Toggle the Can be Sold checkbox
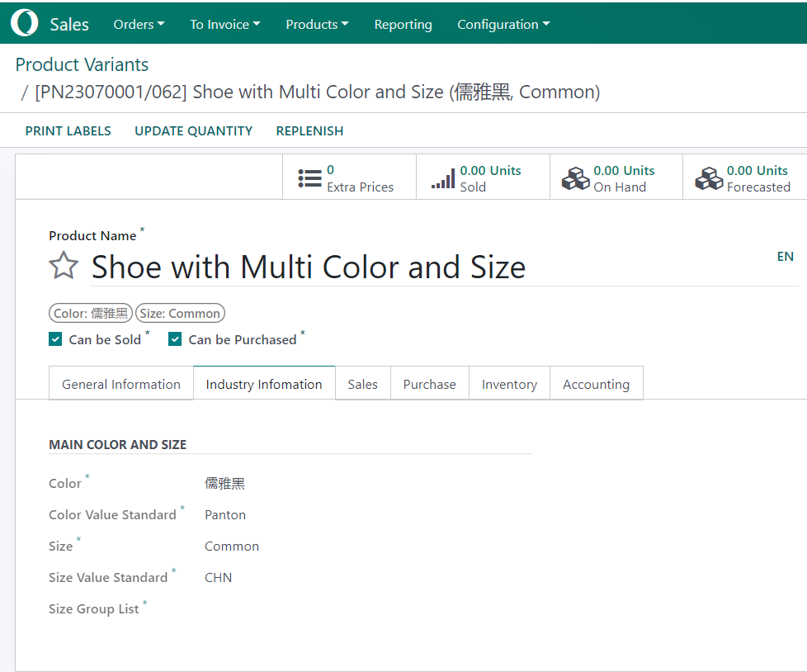807x672 pixels. (x=56, y=339)
